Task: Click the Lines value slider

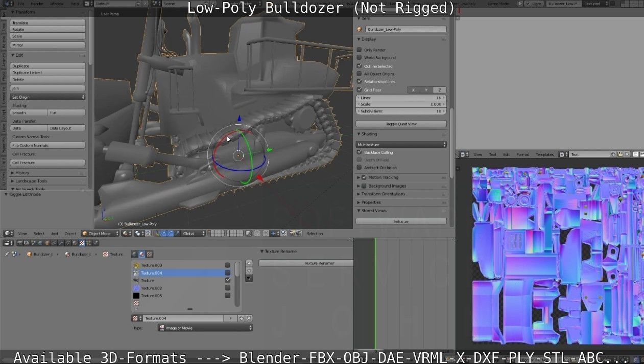Action: pos(401,97)
